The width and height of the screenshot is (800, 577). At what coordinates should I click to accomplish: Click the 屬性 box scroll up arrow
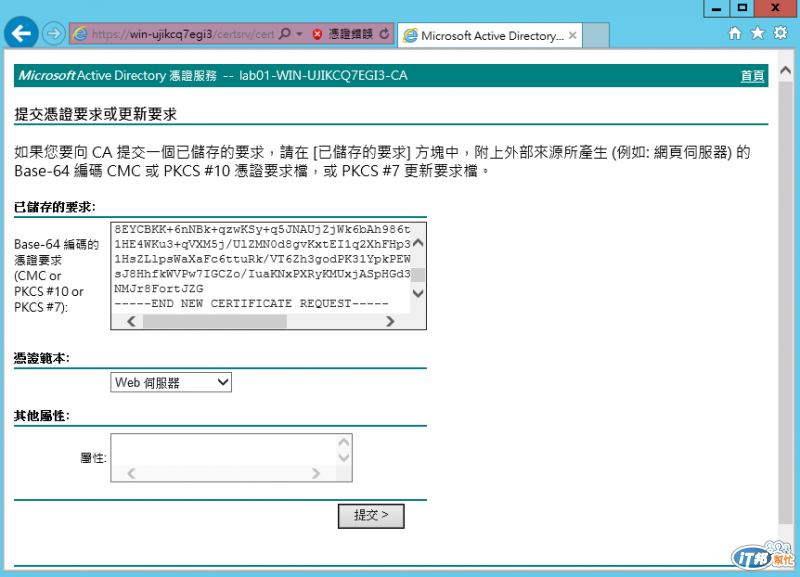[344, 442]
